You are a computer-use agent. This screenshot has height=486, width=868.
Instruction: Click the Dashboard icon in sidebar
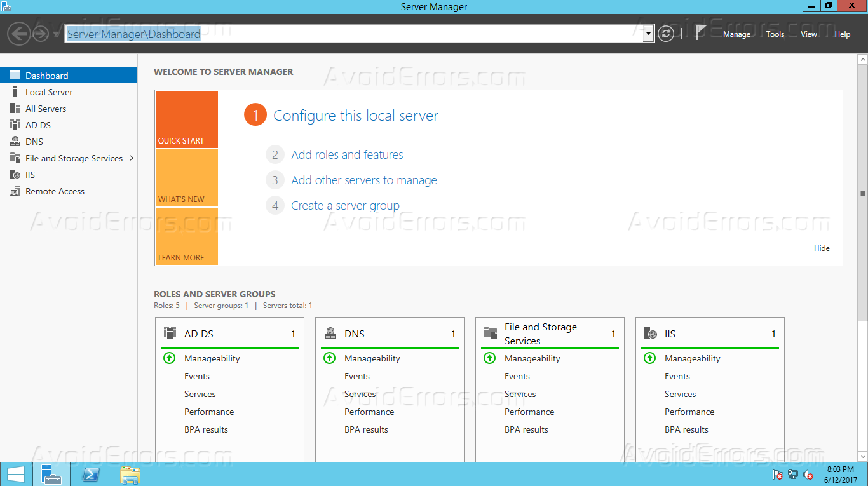(x=15, y=76)
